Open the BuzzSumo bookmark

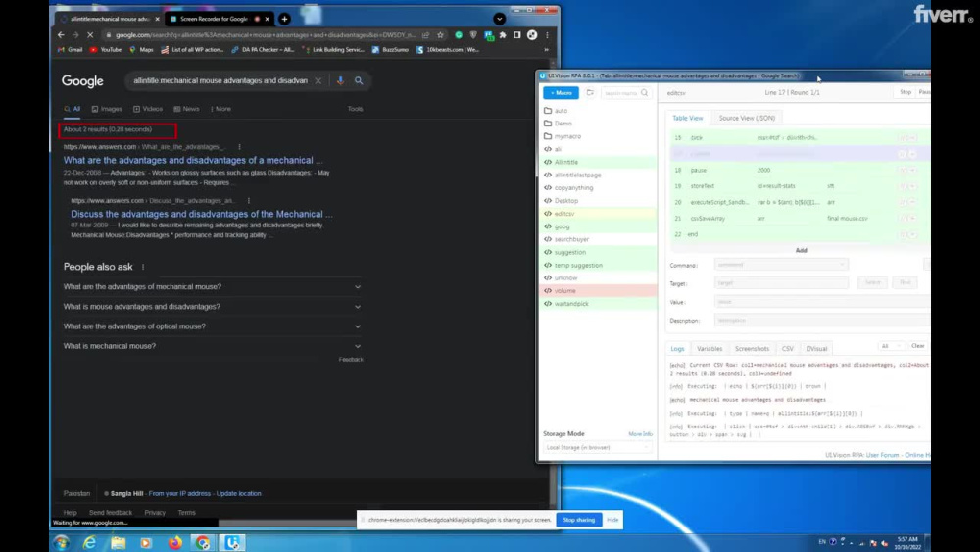click(x=391, y=49)
